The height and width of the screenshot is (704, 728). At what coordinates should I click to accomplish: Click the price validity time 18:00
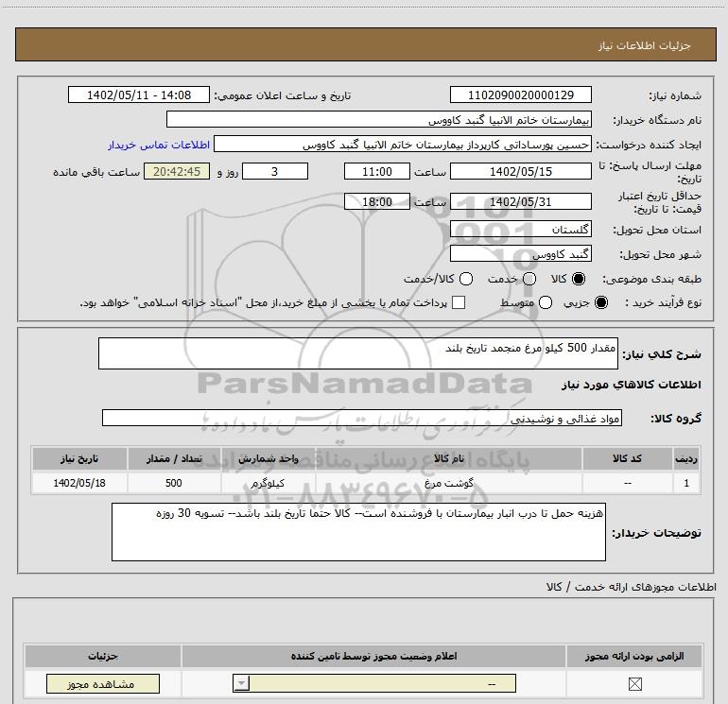pyautogui.click(x=377, y=201)
